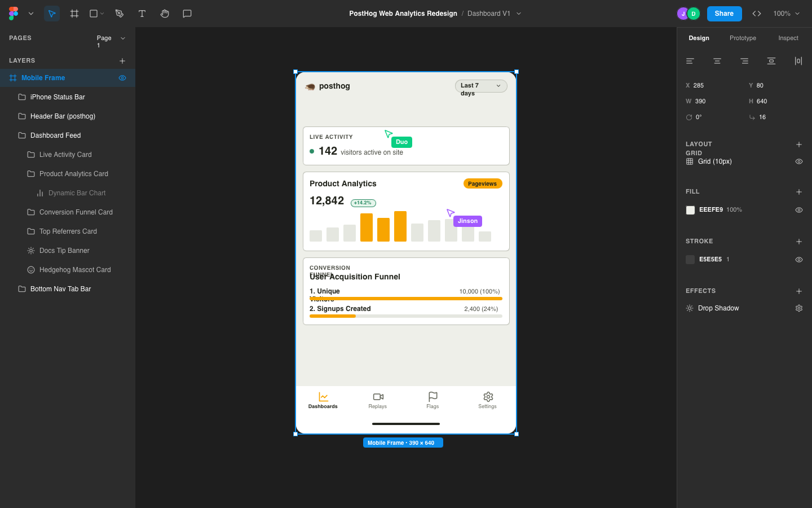Open the Figma main menu logo
Viewport: 812px width, 508px height.
click(x=14, y=14)
